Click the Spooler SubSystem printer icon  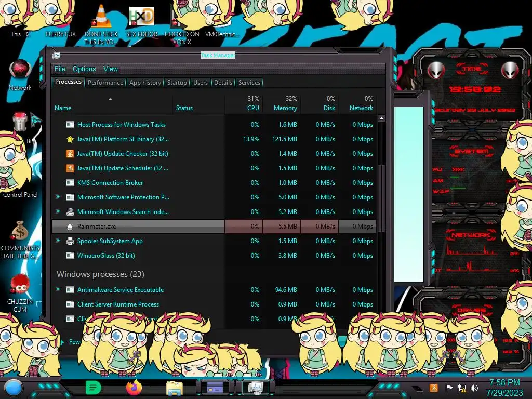70,241
